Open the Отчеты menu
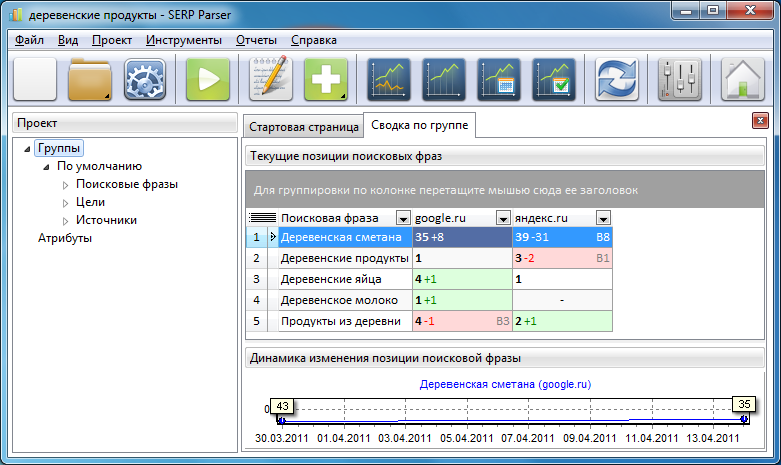781x465 pixels. (256, 40)
